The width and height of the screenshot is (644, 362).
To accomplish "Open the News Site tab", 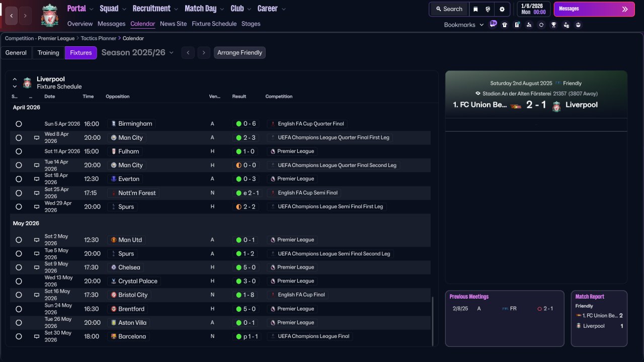I will [173, 24].
